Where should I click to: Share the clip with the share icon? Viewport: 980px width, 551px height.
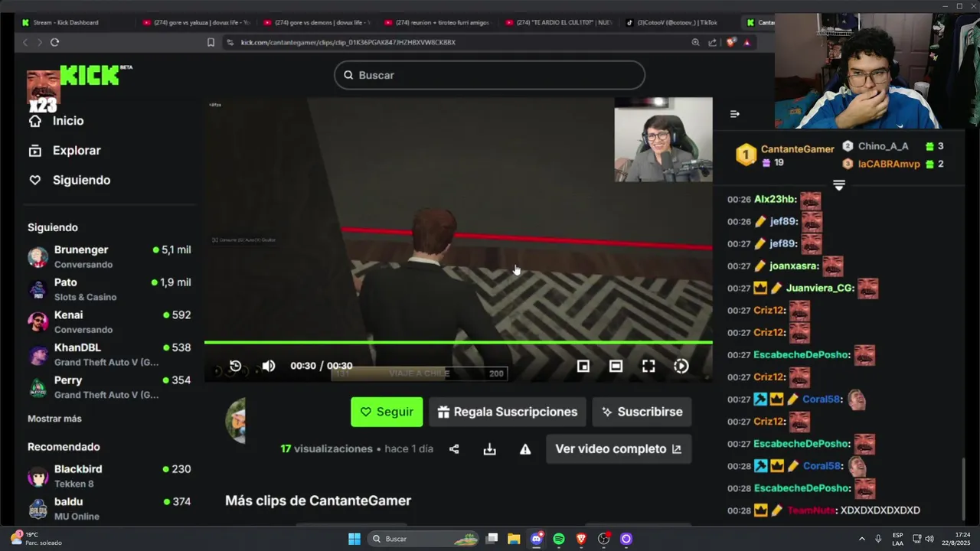(454, 449)
